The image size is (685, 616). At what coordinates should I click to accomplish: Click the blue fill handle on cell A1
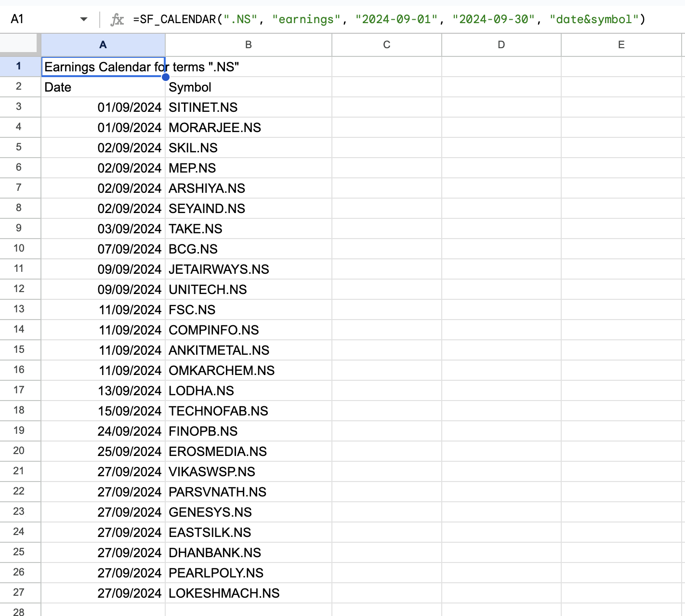[x=166, y=77]
